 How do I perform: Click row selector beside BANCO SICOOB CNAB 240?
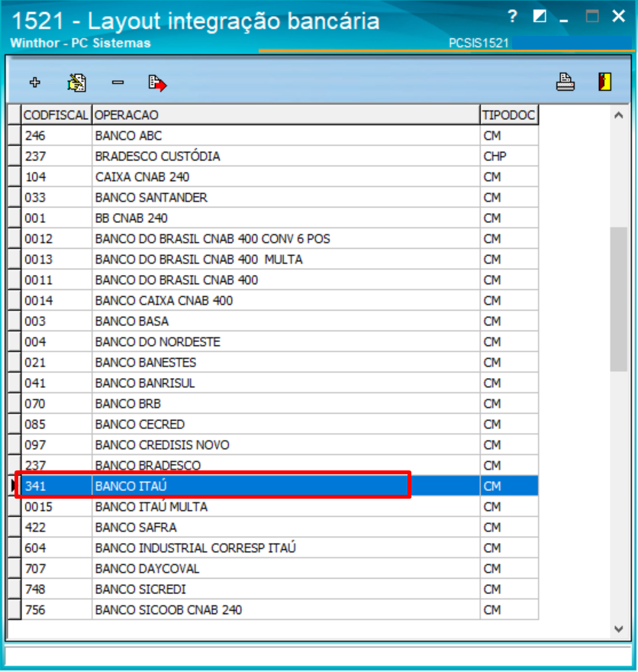coord(14,609)
